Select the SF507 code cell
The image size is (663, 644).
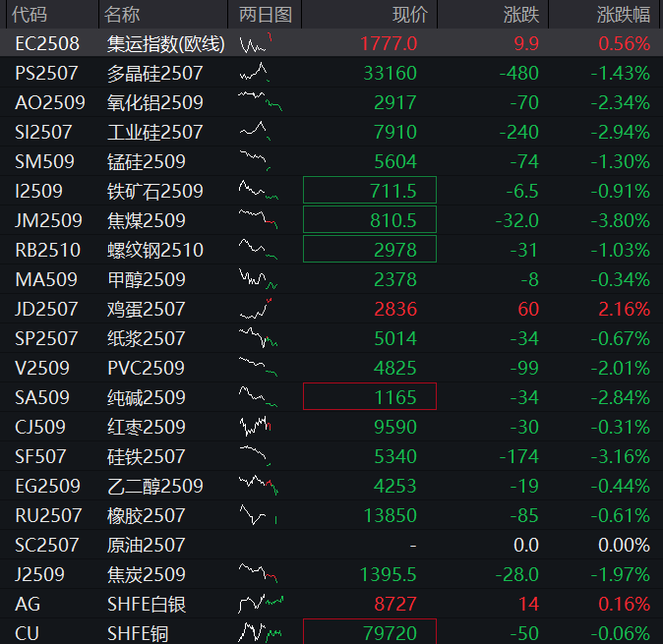click(x=40, y=456)
